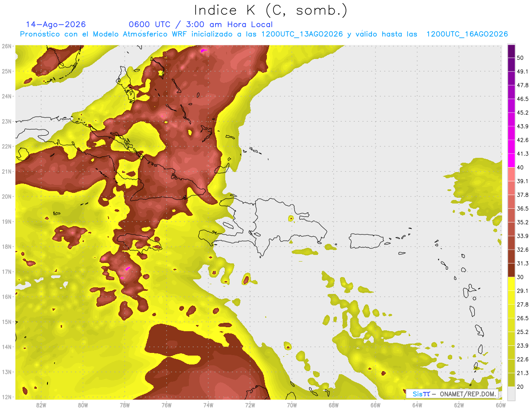532x411 pixels.
Task: Click the "21N" latitude label
Action: pyautogui.click(x=6, y=171)
